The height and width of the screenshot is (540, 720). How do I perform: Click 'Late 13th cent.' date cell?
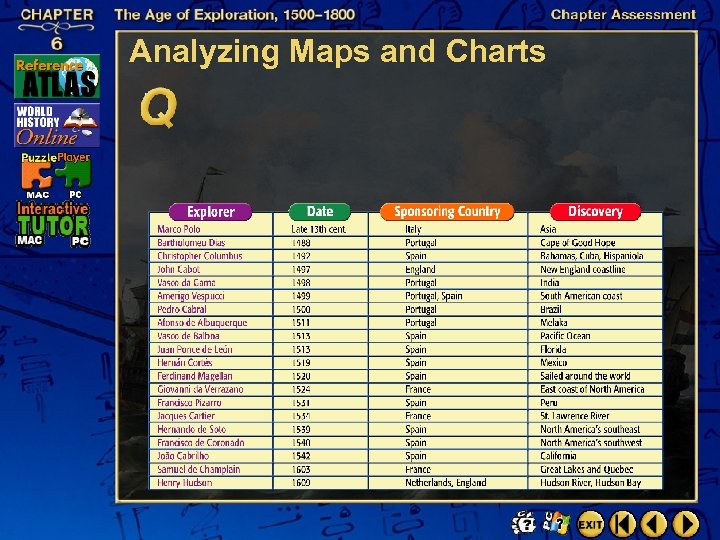point(319,229)
